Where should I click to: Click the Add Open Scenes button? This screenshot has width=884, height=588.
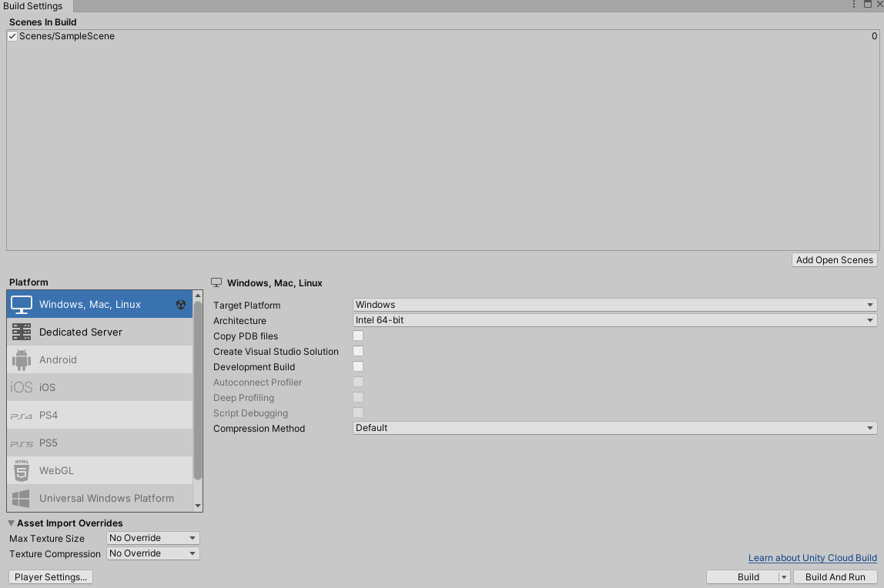coord(835,259)
